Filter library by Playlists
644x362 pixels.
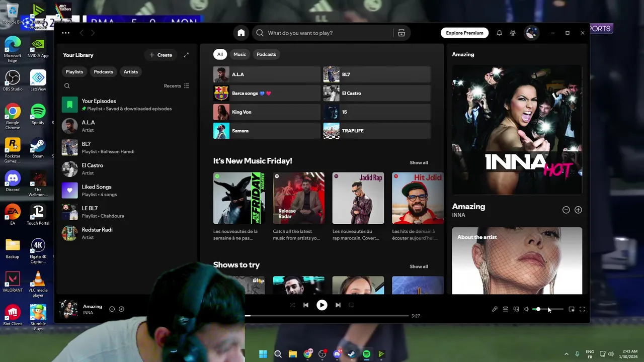coord(74,71)
